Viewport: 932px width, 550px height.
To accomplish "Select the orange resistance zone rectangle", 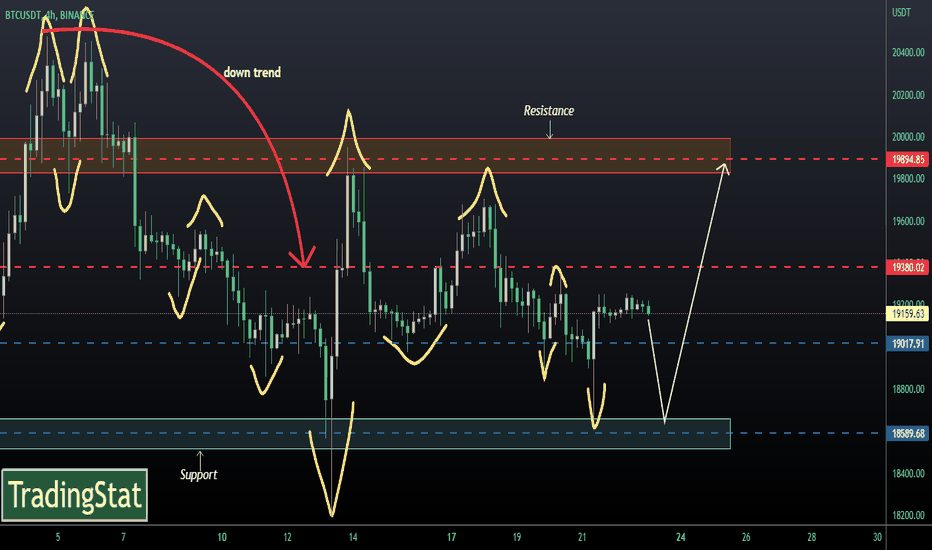I will [x=365, y=156].
